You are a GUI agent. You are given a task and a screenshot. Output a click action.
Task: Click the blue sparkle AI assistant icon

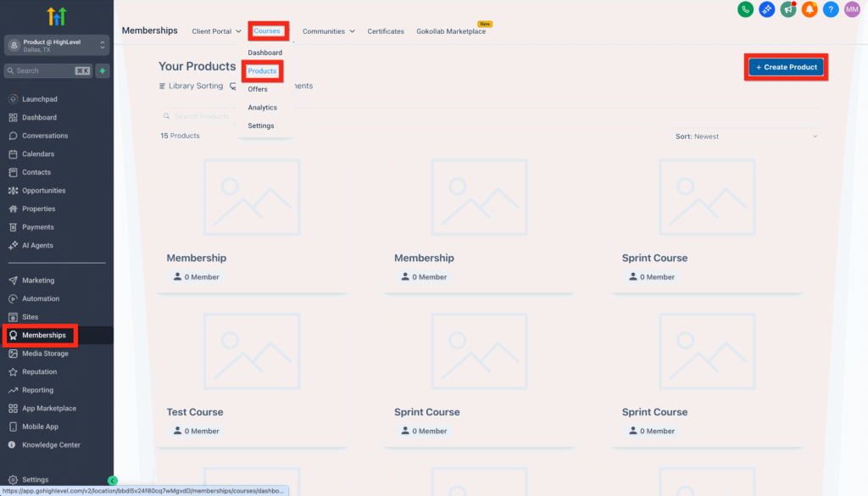(767, 9)
